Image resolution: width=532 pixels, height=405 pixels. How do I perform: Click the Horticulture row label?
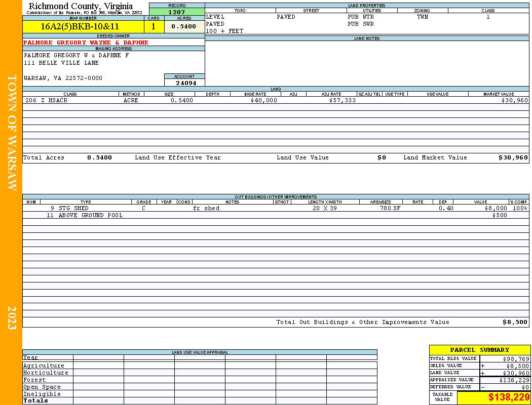tap(46, 373)
